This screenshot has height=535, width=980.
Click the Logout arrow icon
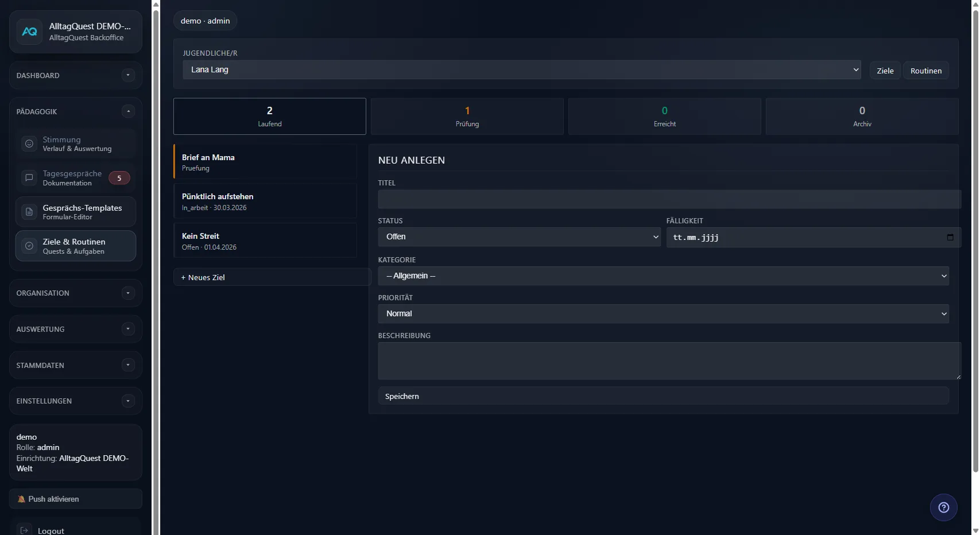24,529
